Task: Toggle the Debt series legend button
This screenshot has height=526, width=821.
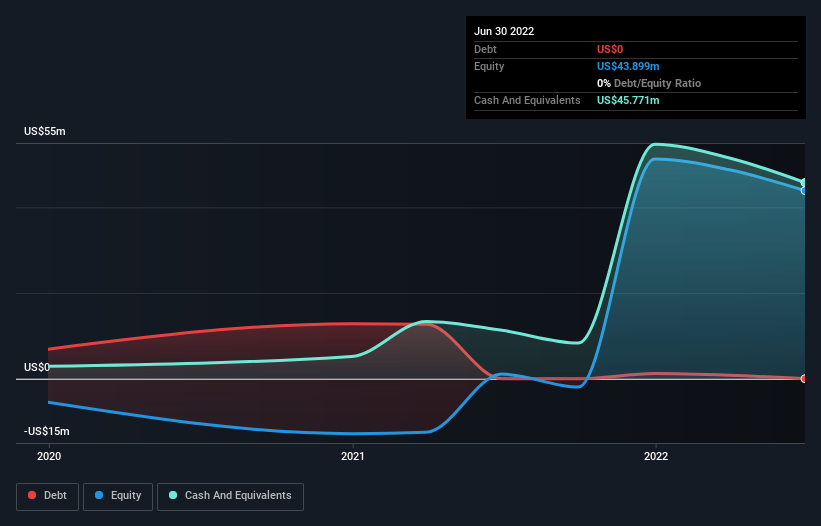Action: [47, 496]
